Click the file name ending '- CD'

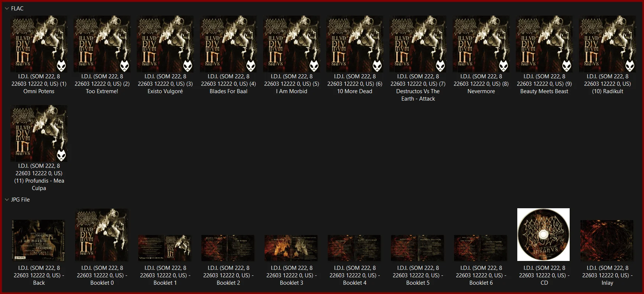[x=544, y=275]
